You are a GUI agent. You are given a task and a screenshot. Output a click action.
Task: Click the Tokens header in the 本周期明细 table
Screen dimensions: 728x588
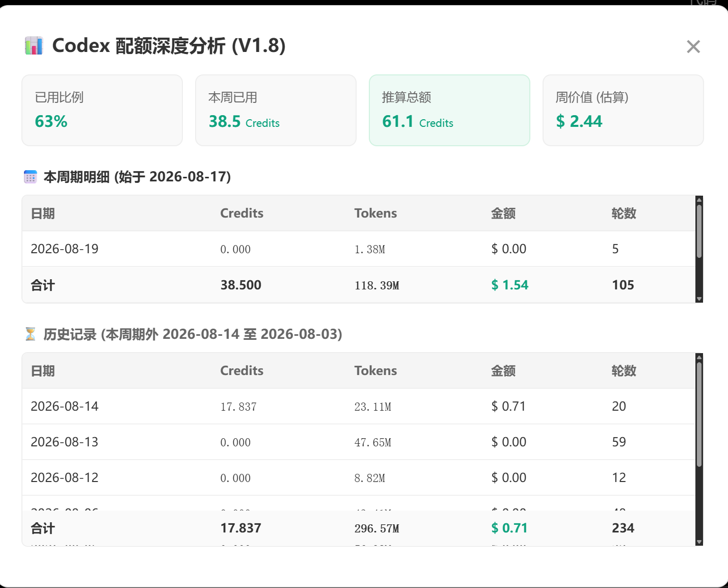click(x=376, y=213)
